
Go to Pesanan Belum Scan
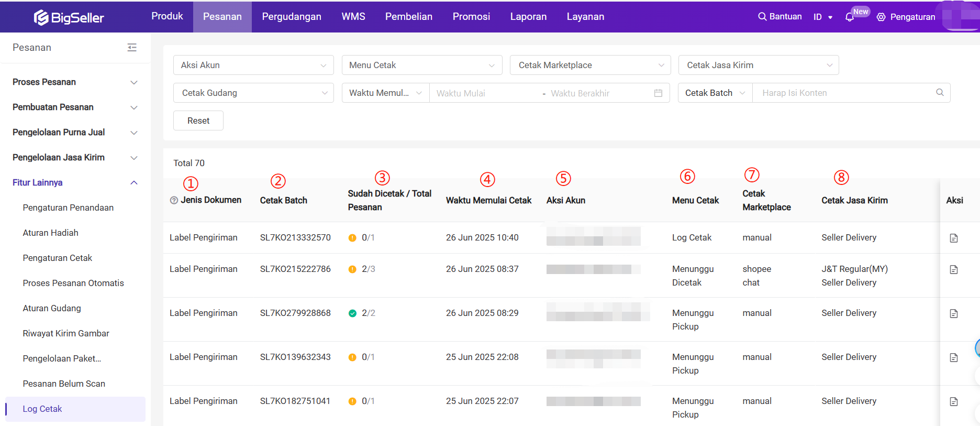64,384
